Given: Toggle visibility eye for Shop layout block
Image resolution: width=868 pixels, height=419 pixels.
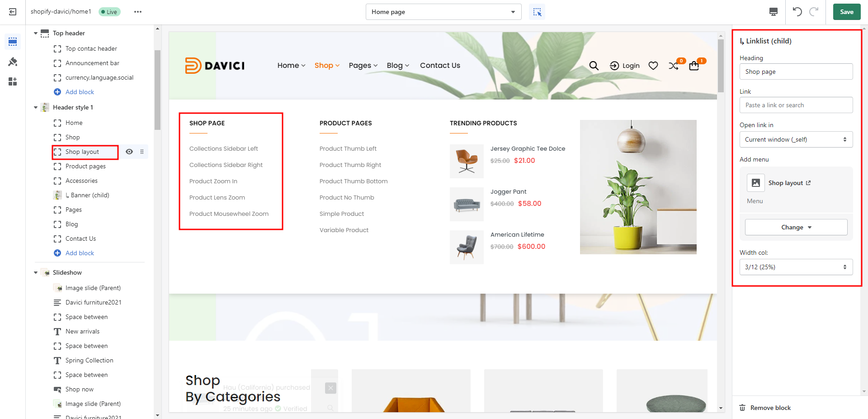Looking at the screenshot, I should point(129,152).
